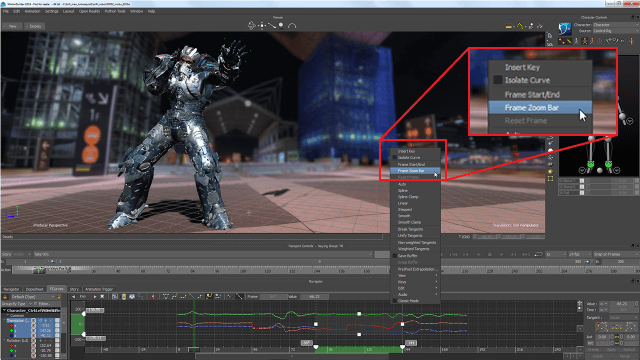Click the square frame icon in viewer side strip
This screenshot has width=640, height=360.
point(550,179)
